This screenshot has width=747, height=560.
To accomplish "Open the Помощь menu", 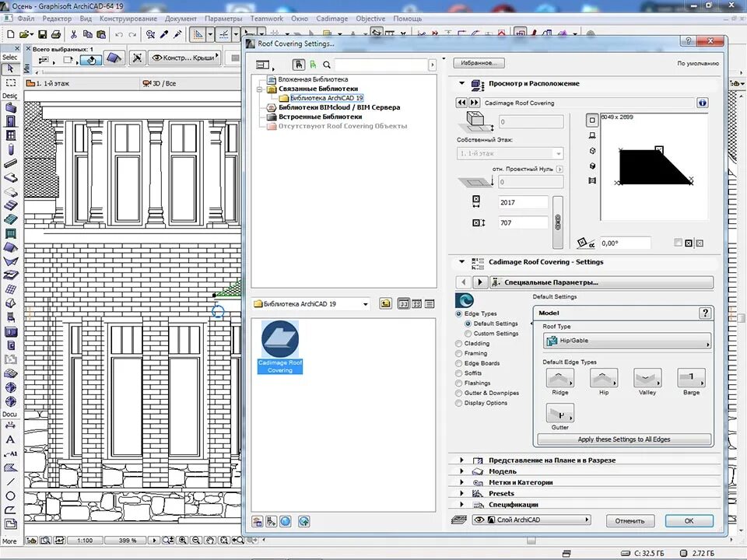I will click(x=407, y=19).
